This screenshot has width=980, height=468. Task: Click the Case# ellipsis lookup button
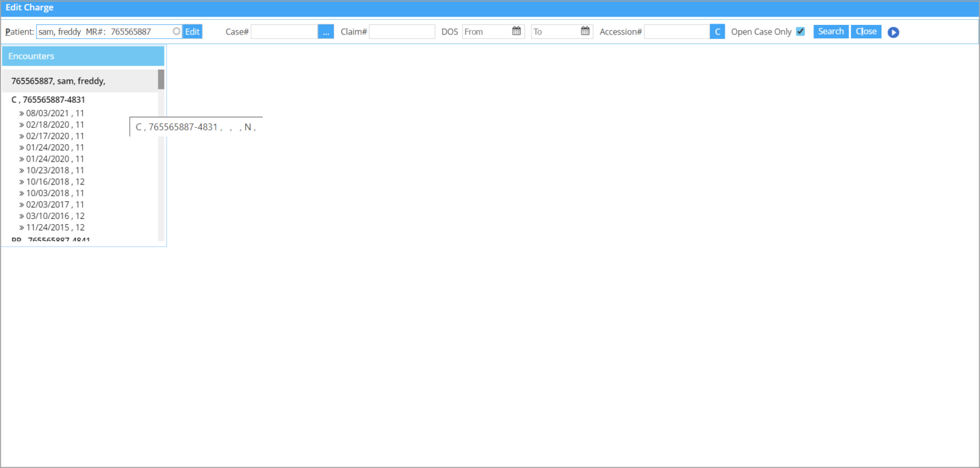[325, 32]
